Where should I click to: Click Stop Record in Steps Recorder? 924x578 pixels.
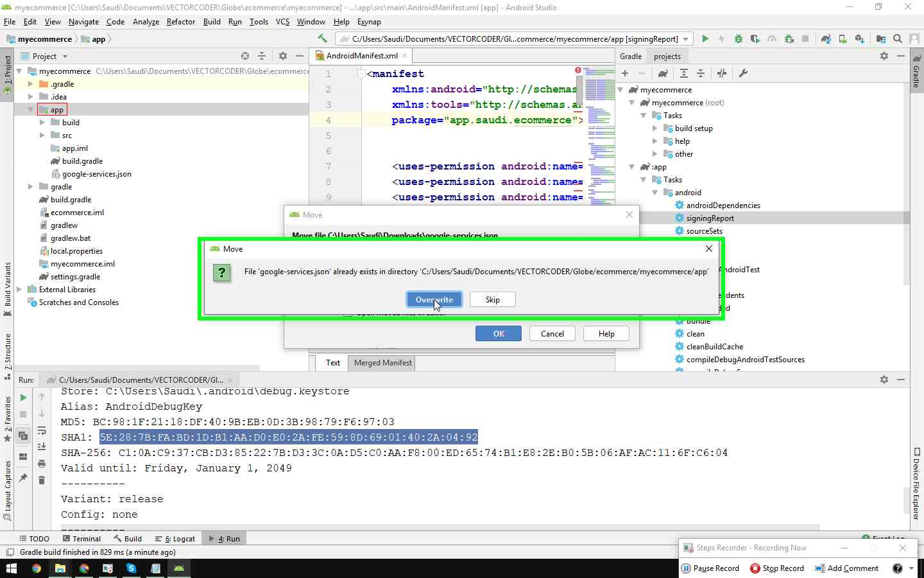(777, 568)
